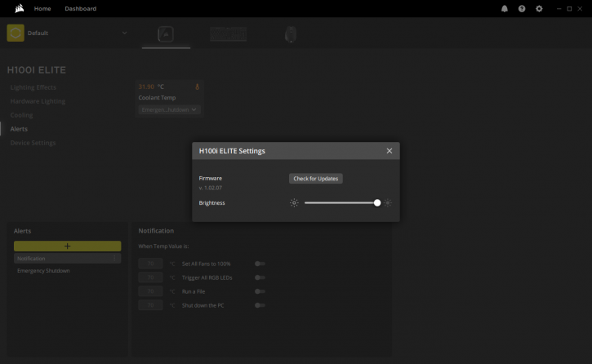Open the help question mark icon
The height and width of the screenshot is (364, 592).
pyautogui.click(x=522, y=9)
